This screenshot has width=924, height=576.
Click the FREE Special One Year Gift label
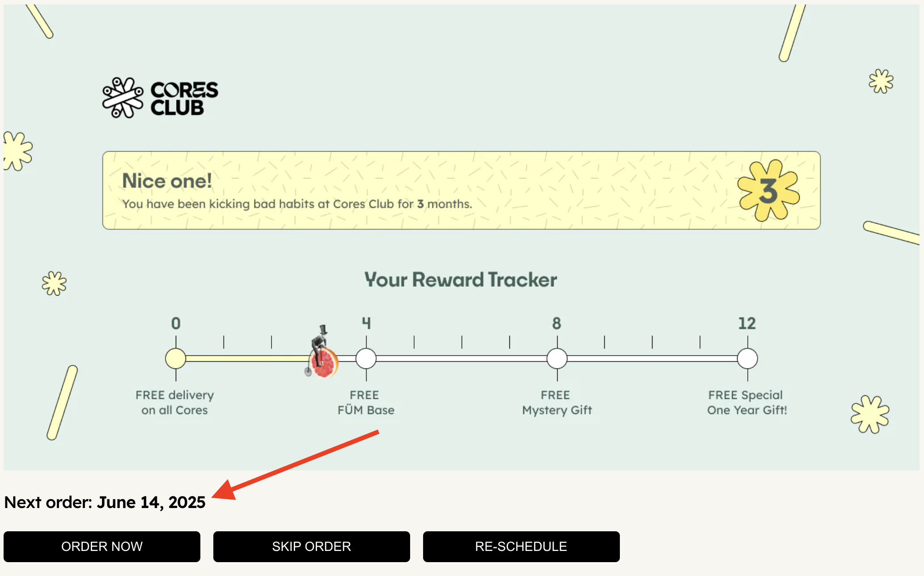coord(747,402)
